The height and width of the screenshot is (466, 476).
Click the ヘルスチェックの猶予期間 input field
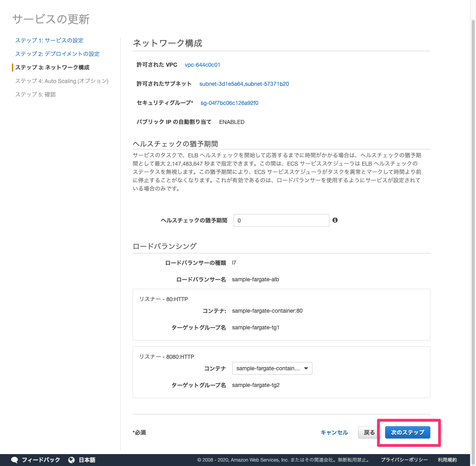click(x=281, y=220)
